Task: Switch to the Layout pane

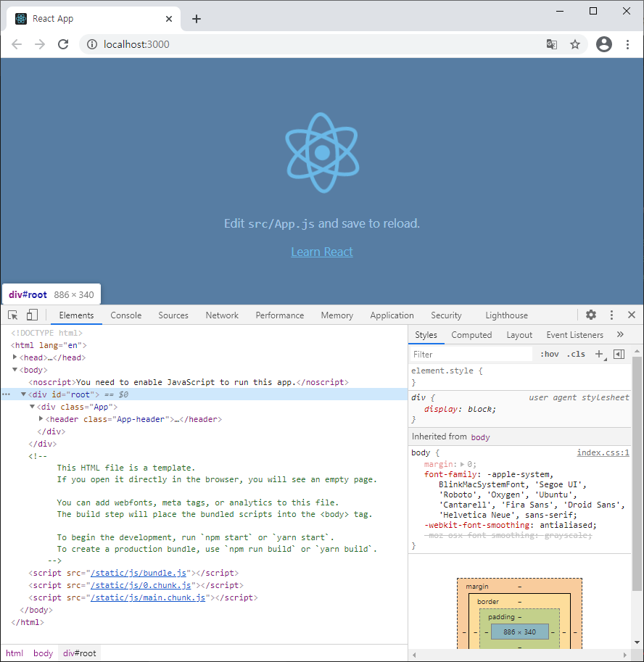Action: click(519, 335)
